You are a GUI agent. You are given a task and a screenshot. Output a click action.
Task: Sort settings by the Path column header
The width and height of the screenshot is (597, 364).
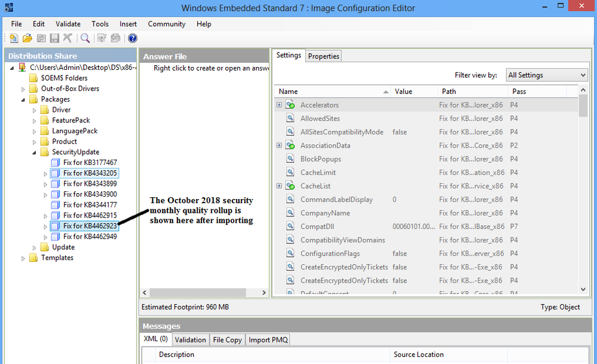pos(473,91)
